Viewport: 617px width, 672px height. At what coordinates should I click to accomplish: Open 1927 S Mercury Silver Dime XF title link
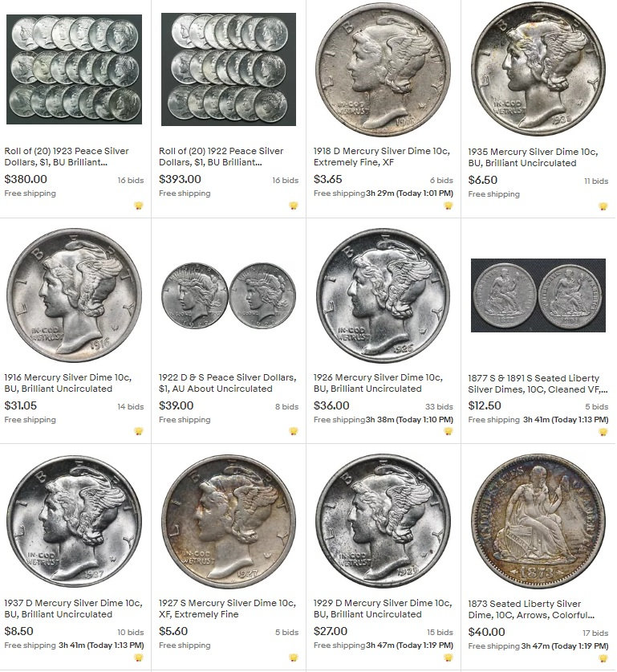click(x=227, y=608)
